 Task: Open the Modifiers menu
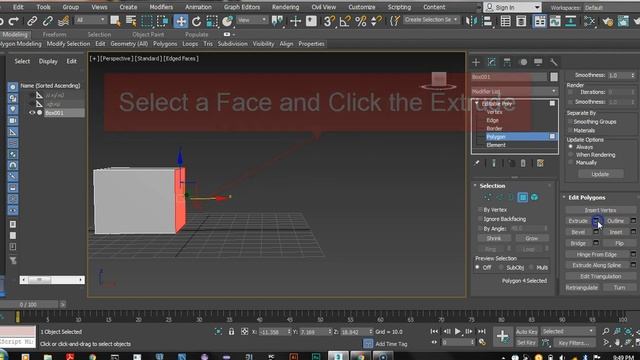click(x=161, y=7)
